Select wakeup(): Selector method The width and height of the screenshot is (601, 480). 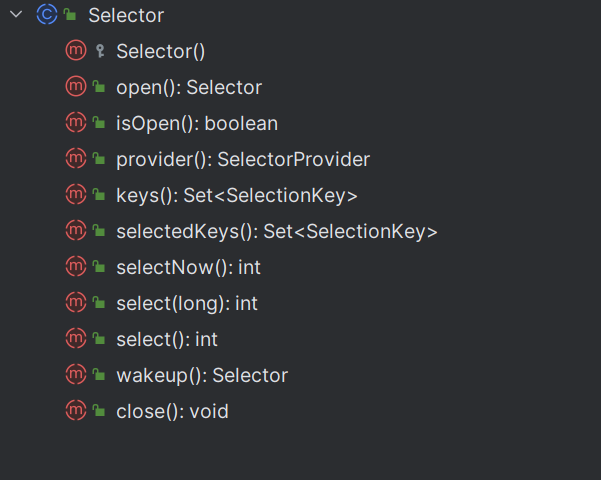(201, 375)
